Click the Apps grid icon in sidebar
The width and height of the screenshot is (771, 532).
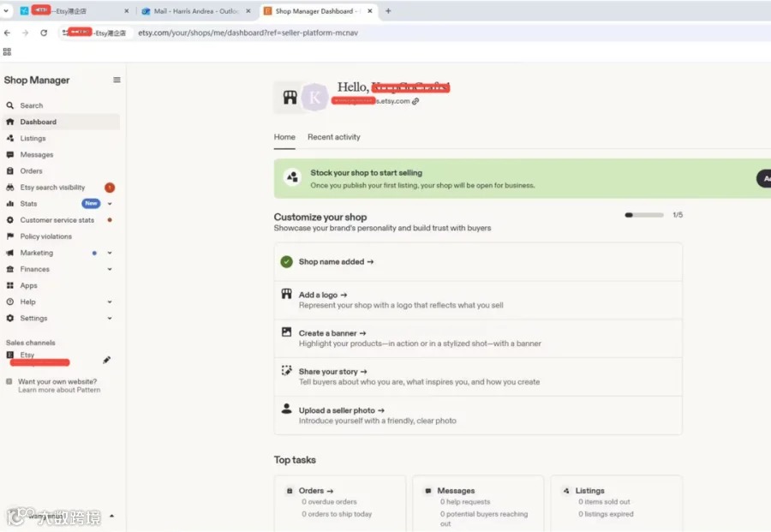point(9,285)
